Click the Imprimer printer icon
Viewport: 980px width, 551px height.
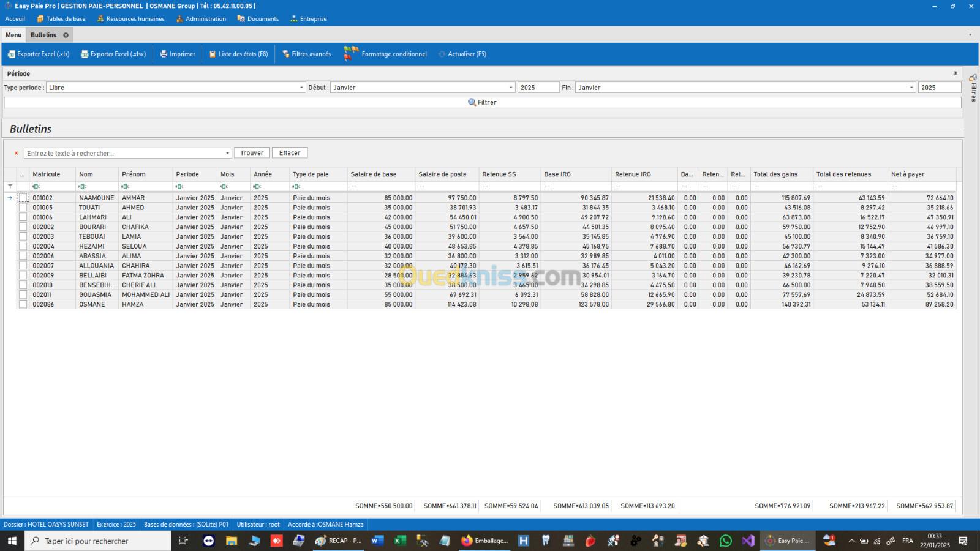pos(164,54)
